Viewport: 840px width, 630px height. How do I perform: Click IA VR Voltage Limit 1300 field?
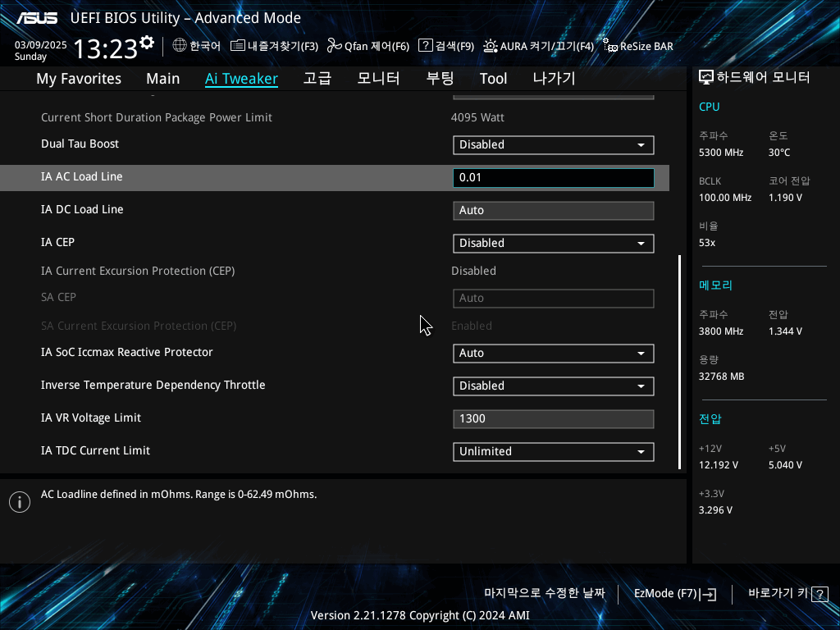[554, 419]
